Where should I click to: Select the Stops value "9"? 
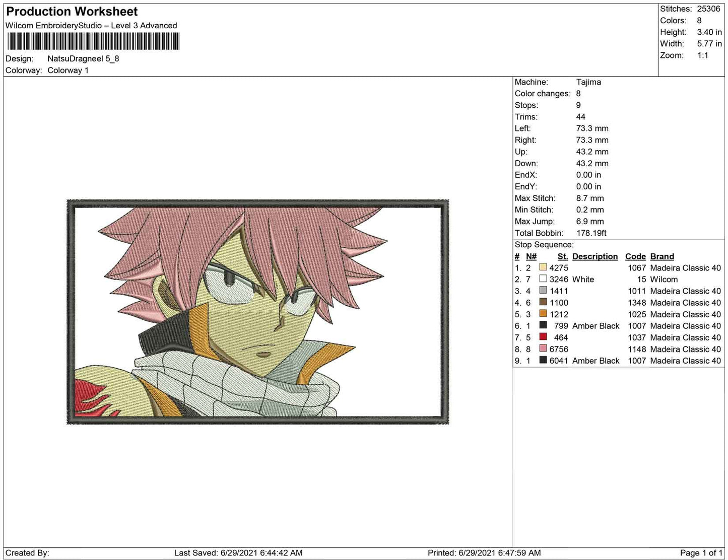pyautogui.click(x=578, y=105)
